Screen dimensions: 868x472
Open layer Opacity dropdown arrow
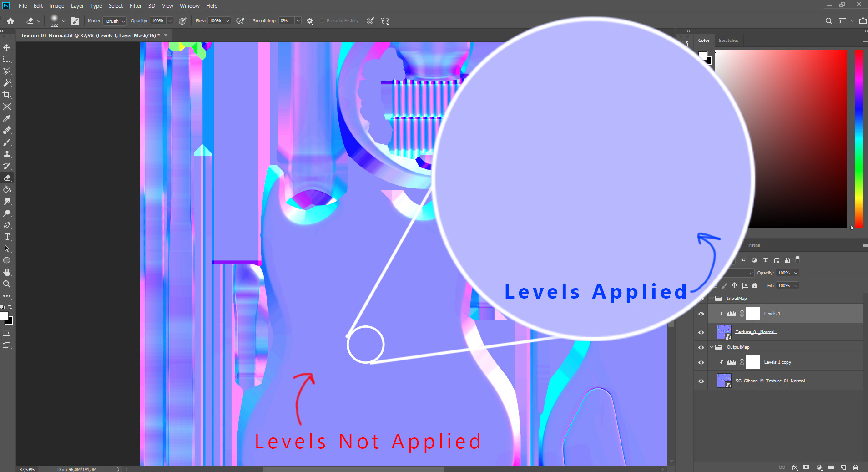pyautogui.click(x=796, y=273)
